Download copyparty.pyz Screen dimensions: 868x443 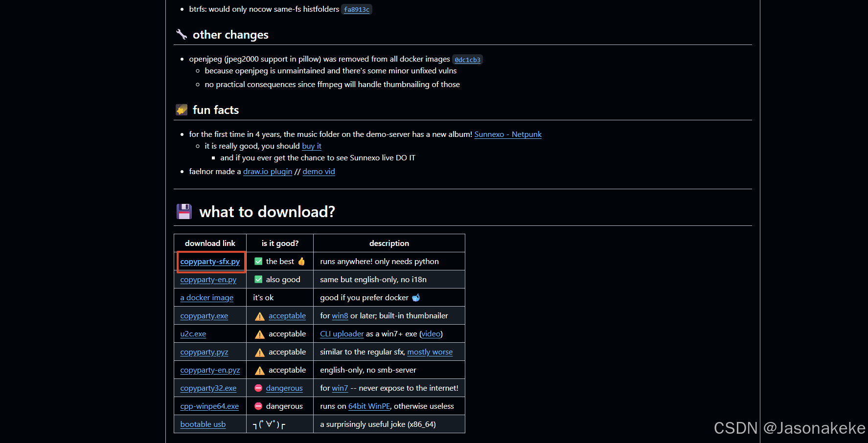[x=204, y=352]
